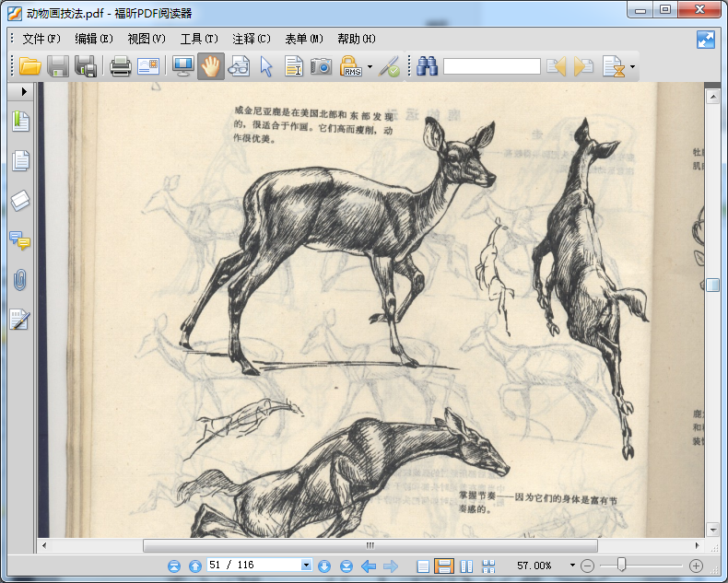Open the 表单(M) menu
The height and width of the screenshot is (583, 728).
(x=304, y=39)
